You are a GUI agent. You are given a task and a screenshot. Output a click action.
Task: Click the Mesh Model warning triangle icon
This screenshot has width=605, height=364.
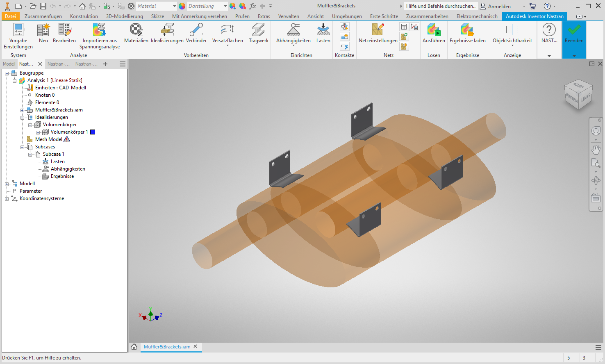coord(67,139)
